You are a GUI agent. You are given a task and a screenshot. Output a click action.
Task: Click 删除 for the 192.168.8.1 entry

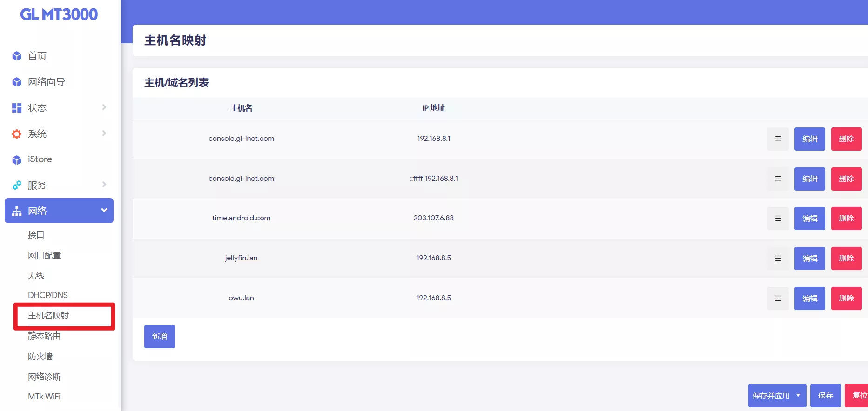pyautogui.click(x=847, y=139)
